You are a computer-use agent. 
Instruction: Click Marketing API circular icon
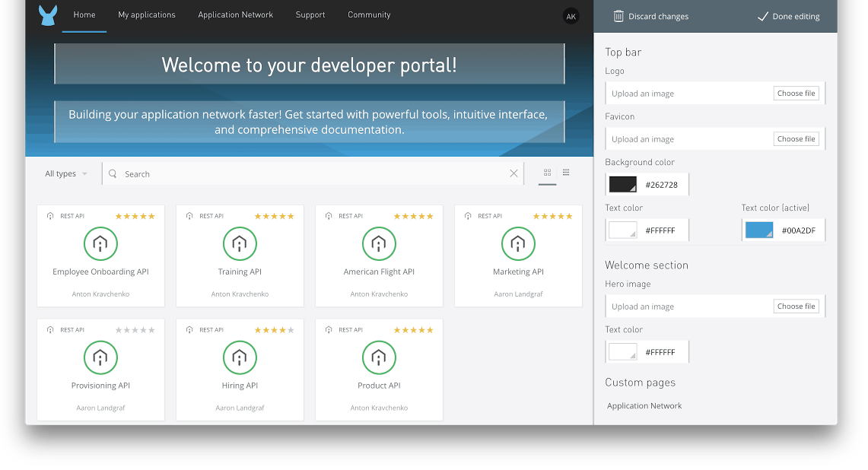(518, 243)
